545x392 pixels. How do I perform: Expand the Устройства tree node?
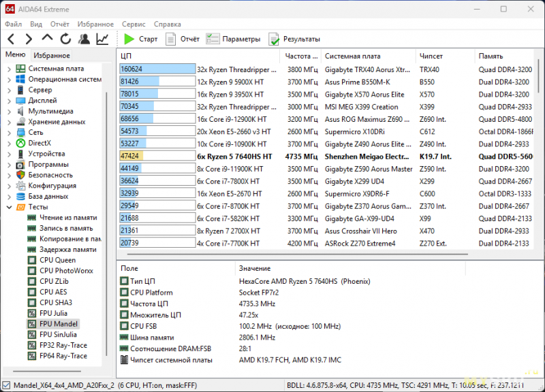9,154
